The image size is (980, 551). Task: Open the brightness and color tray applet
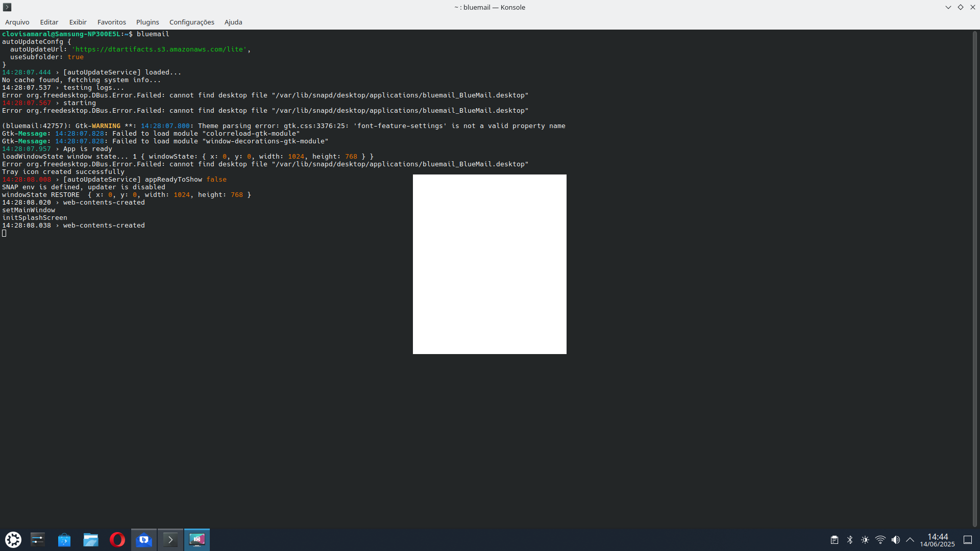click(x=865, y=540)
